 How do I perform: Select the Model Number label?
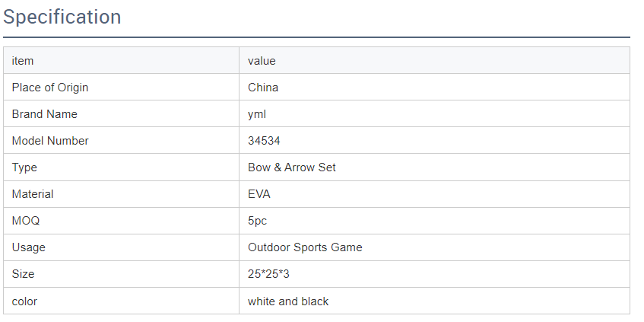point(50,141)
